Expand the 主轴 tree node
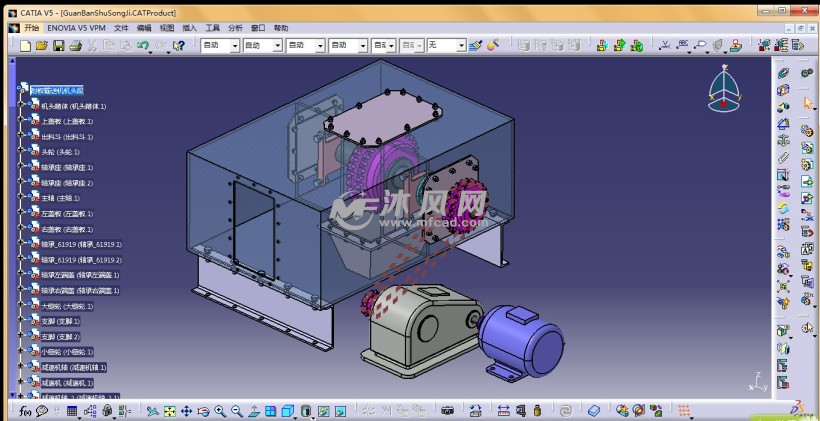820x421 pixels. click(x=19, y=198)
